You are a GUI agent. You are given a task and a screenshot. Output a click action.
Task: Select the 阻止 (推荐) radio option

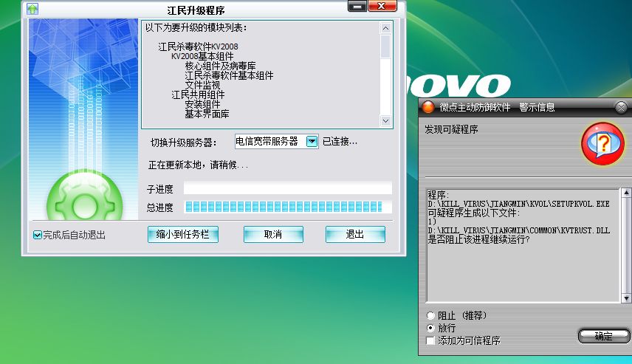click(x=431, y=315)
